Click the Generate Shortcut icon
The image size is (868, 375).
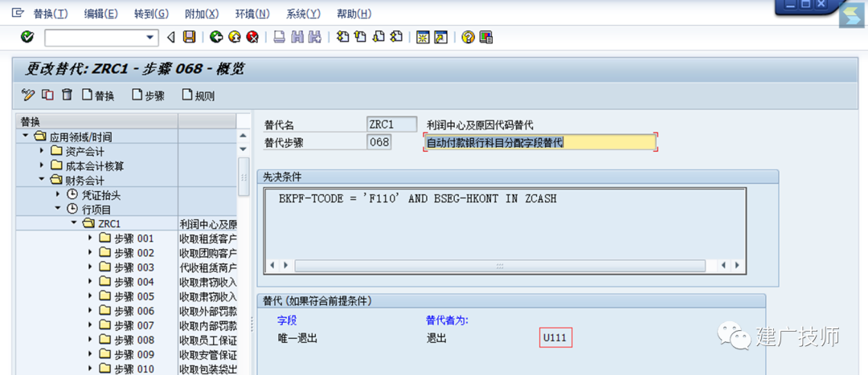coord(440,37)
